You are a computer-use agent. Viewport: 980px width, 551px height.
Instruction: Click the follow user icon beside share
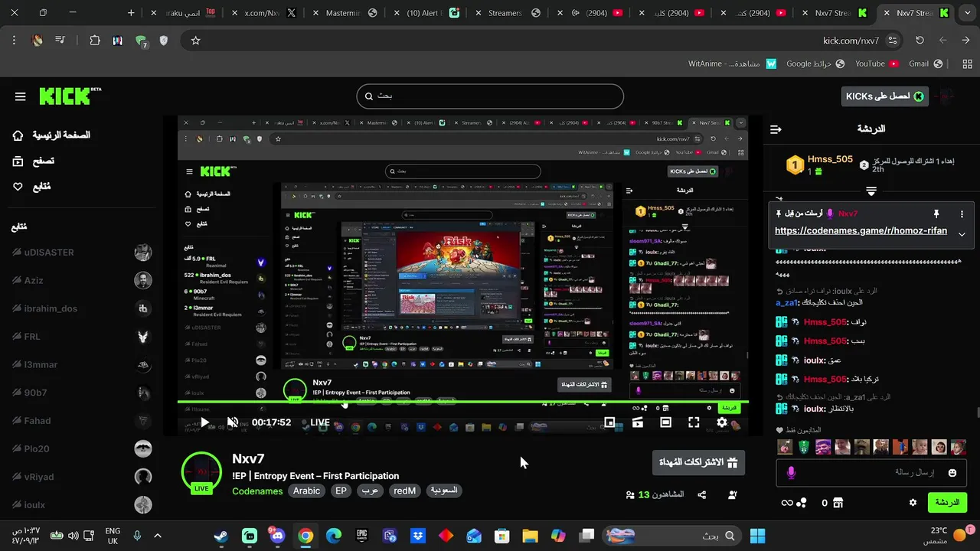pos(733,495)
